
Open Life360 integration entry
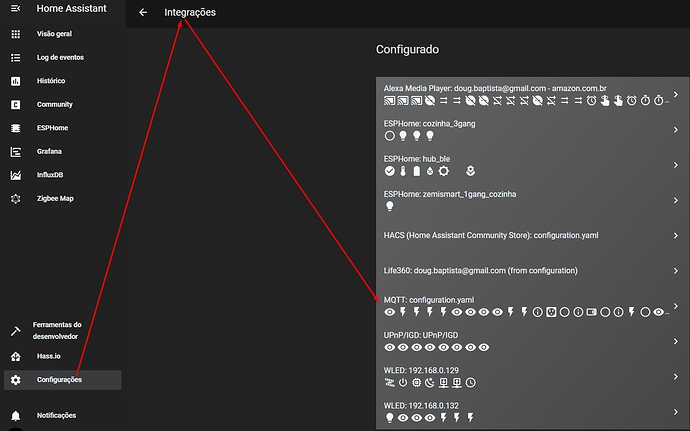[532, 271]
